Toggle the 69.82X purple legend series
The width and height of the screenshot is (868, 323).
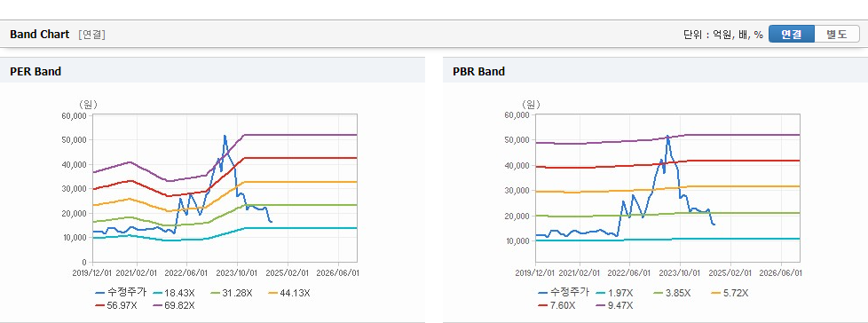[x=173, y=305]
